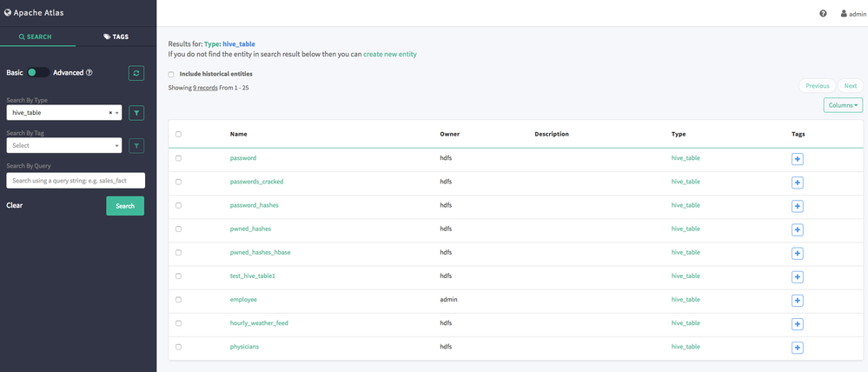Check the physicians row checkbox

(178, 347)
